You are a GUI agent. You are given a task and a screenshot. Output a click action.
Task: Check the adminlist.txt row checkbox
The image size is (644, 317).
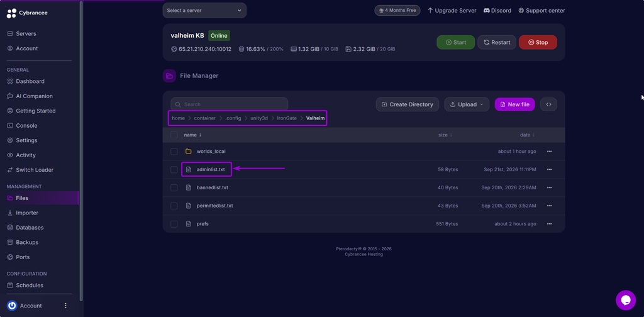(174, 170)
